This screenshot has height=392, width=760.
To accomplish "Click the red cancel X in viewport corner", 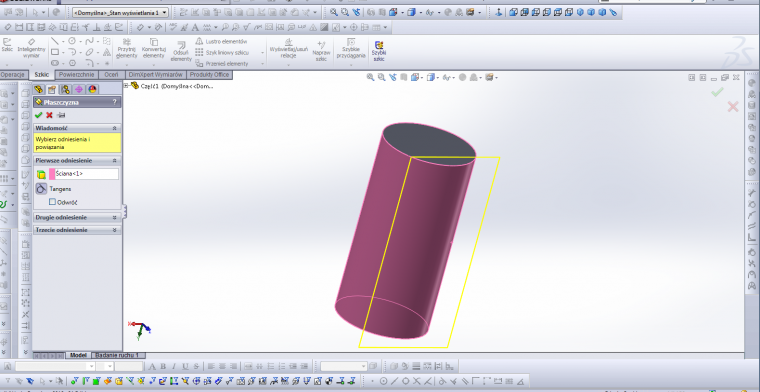I will [733, 107].
